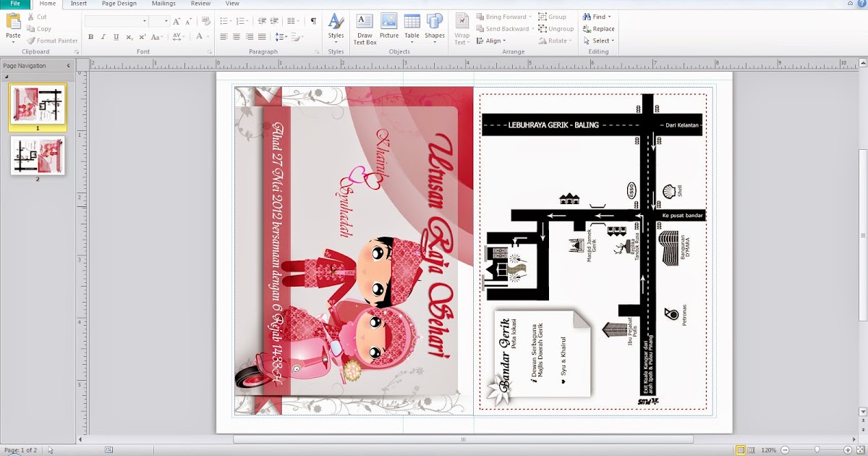Toggle Bold formatting

[x=90, y=37]
